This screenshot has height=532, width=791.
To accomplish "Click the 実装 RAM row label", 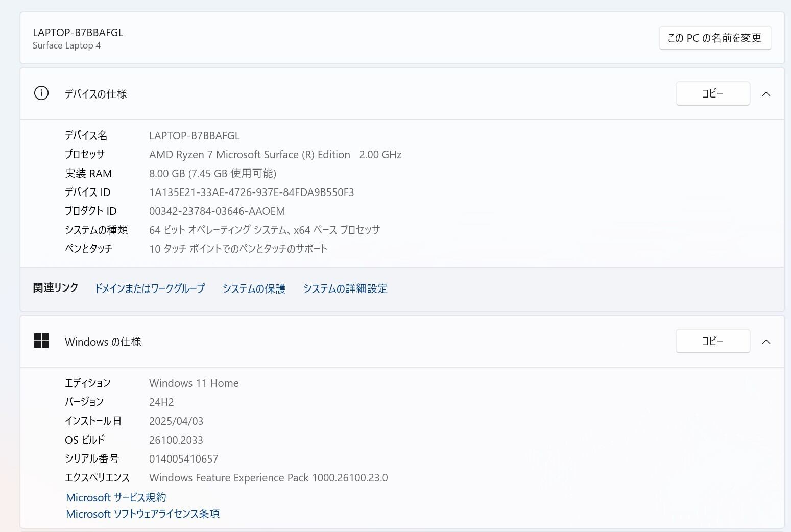I will [x=88, y=174].
